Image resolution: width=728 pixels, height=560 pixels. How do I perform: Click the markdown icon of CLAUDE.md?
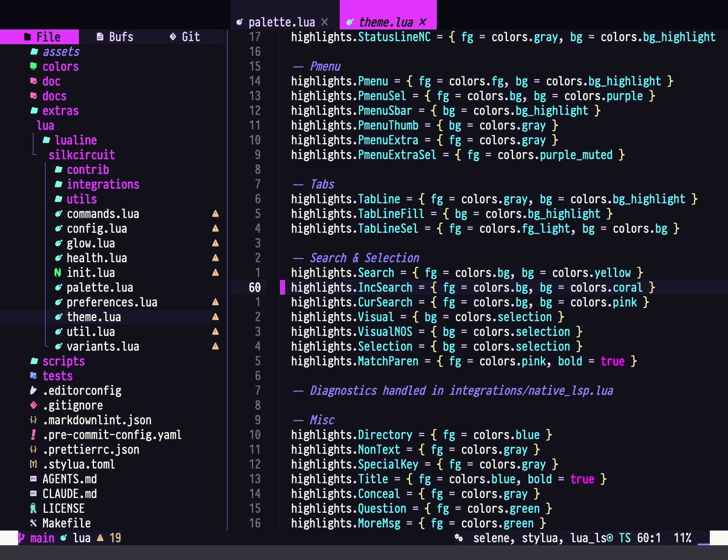click(33, 494)
